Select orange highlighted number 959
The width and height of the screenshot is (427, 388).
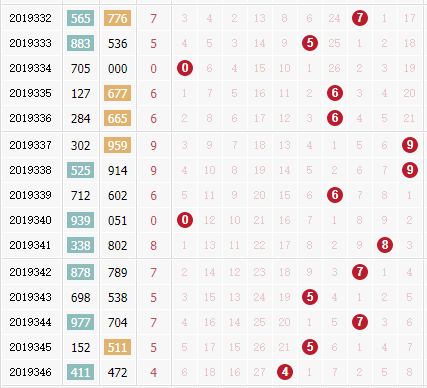pos(117,145)
